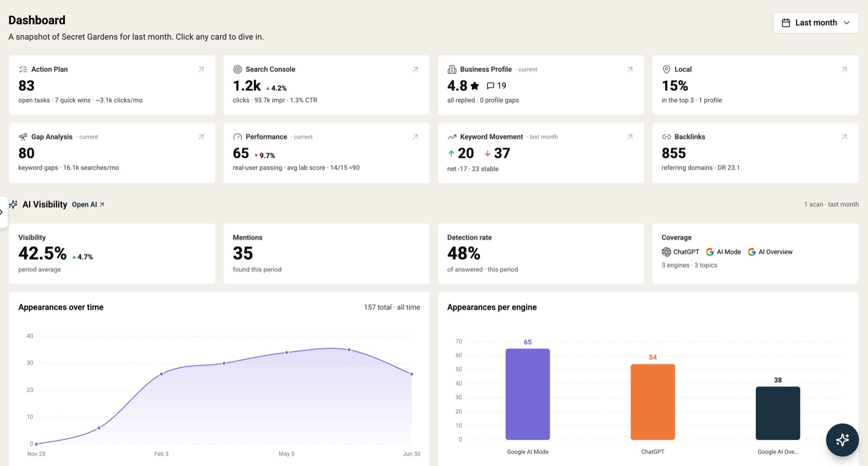Click the Keyword Movement trend line icon
The height and width of the screenshot is (466, 868).
(452, 137)
